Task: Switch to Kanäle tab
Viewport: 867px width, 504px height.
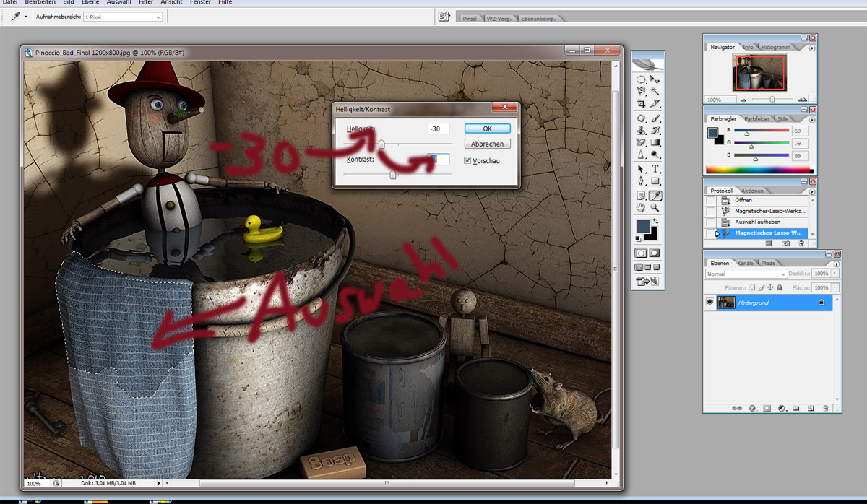Action: click(745, 263)
